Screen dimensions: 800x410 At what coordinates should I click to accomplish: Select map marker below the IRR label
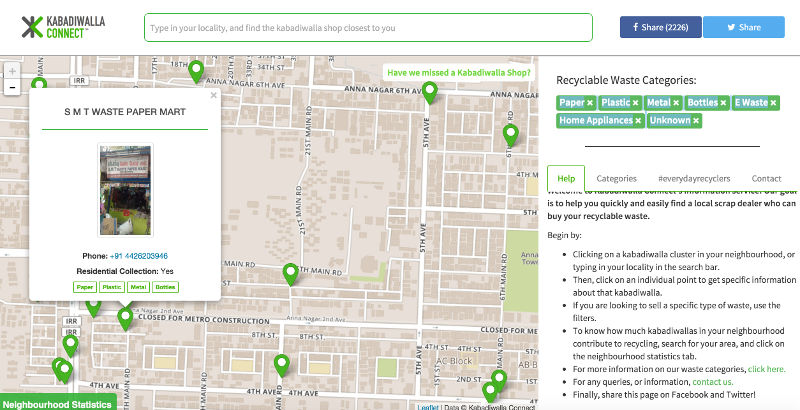(70, 345)
